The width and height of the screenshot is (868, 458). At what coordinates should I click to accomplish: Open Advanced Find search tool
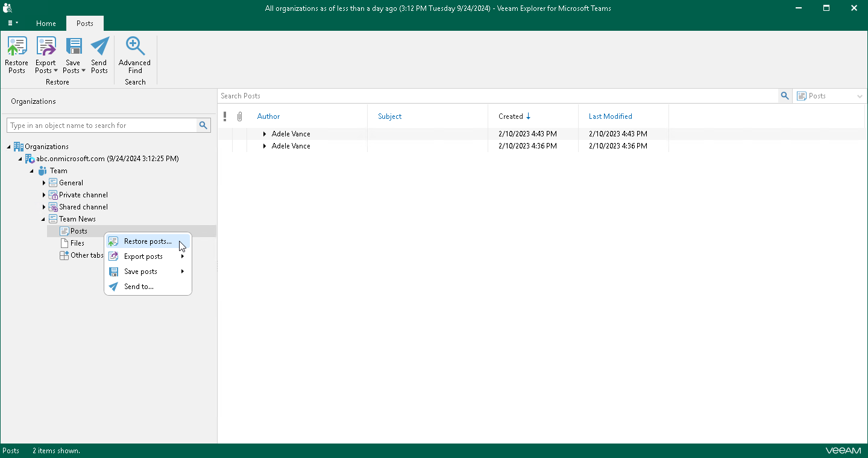(134, 55)
